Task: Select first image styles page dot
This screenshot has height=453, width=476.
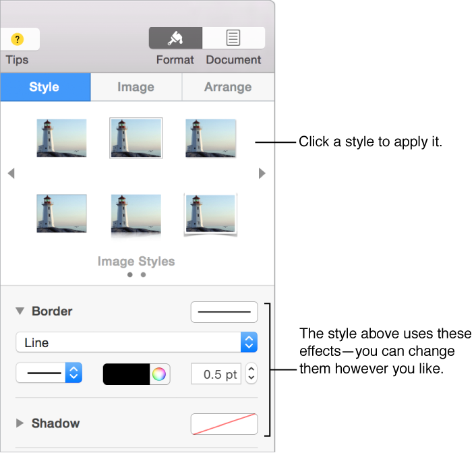Action: [x=130, y=275]
